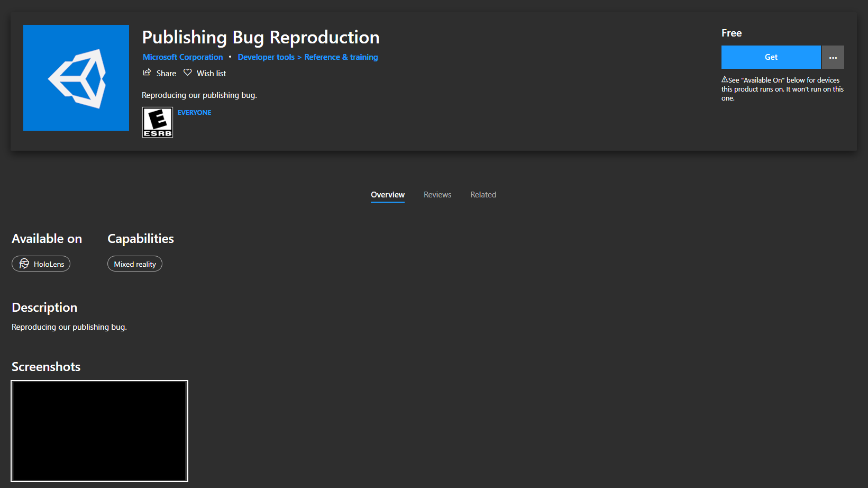Add to Wish list via its label

(211, 74)
